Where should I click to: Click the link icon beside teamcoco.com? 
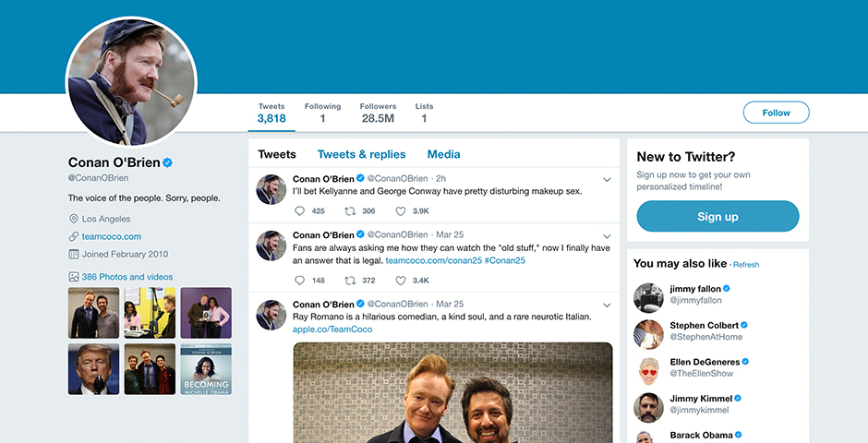tap(73, 236)
